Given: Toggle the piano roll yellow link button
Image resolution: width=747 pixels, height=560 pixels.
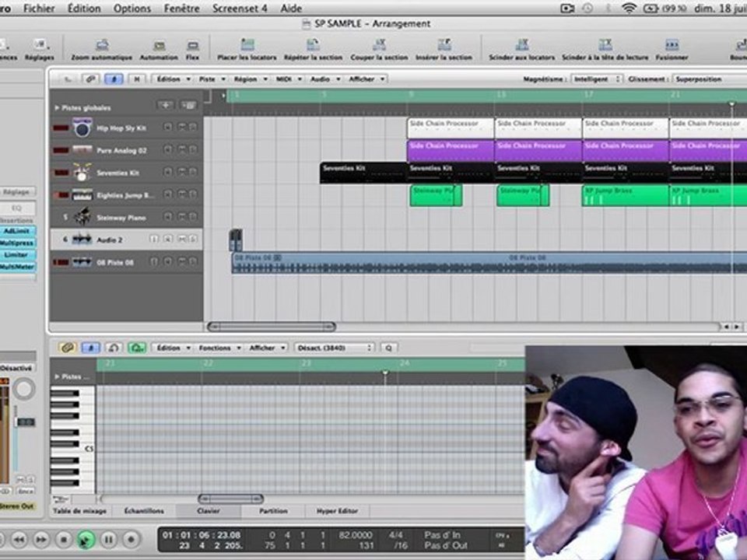Looking at the screenshot, I should tap(68, 348).
